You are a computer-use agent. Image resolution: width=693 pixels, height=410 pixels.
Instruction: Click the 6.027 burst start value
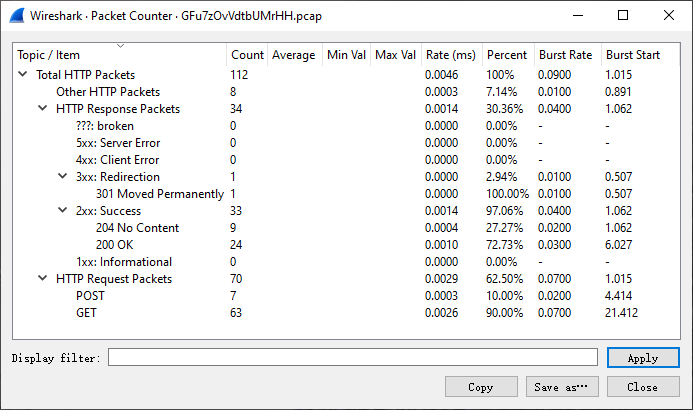click(618, 245)
